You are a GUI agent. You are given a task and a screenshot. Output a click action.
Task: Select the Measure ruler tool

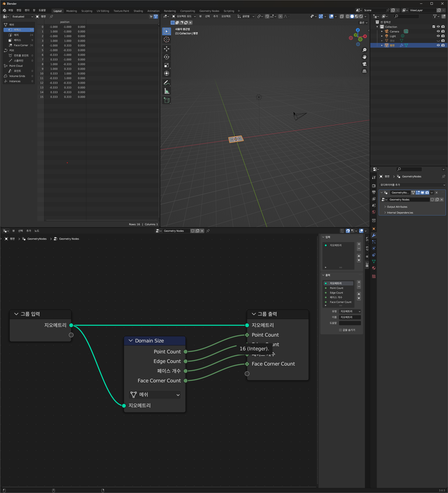(x=166, y=91)
